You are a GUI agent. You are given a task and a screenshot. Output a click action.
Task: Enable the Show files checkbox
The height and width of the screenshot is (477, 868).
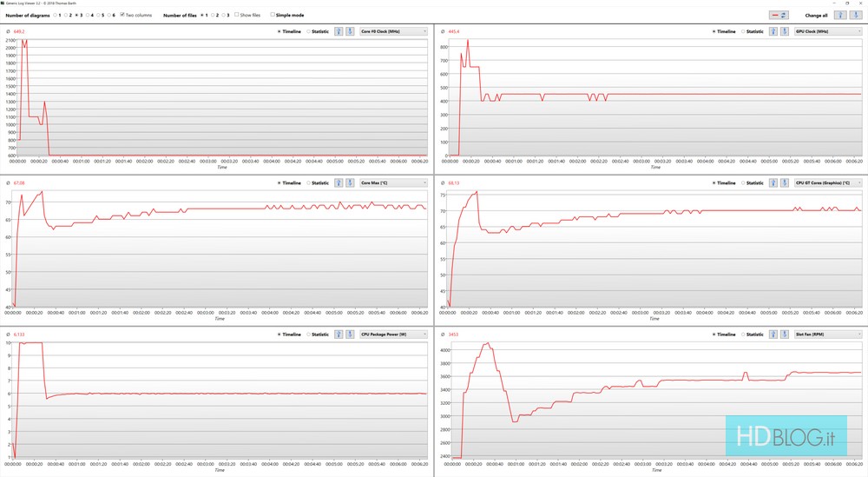(x=236, y=15)
